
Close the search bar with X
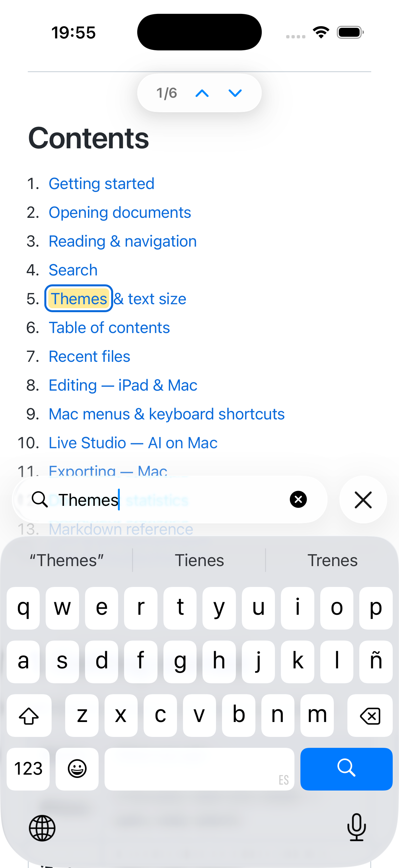click(x=363, y=499)
